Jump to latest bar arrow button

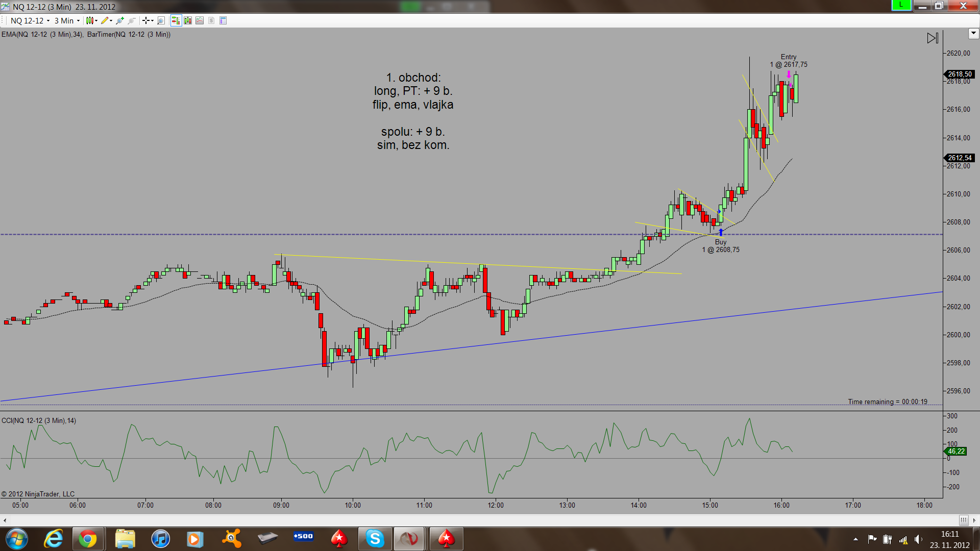[x=933, y=38]
